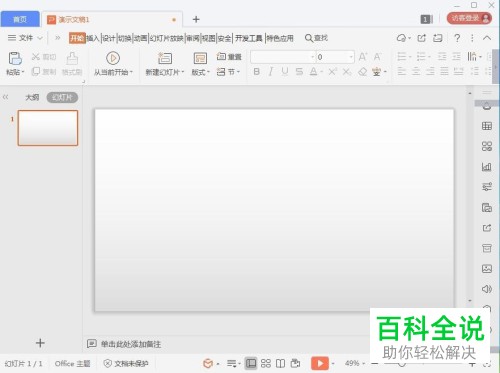Click the guest login (访客登录) button
The image size is (500, 373).
pyautogui.click(x=469, y=18)
